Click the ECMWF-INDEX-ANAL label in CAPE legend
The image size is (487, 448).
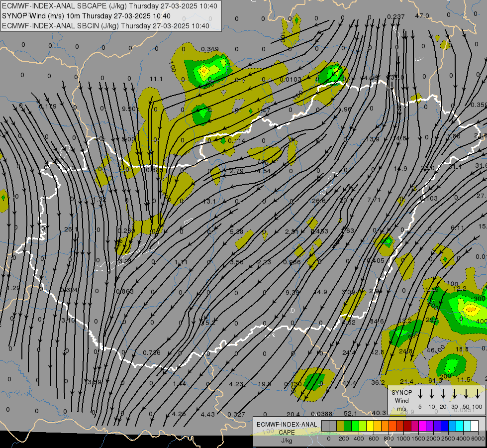(287, 425)
